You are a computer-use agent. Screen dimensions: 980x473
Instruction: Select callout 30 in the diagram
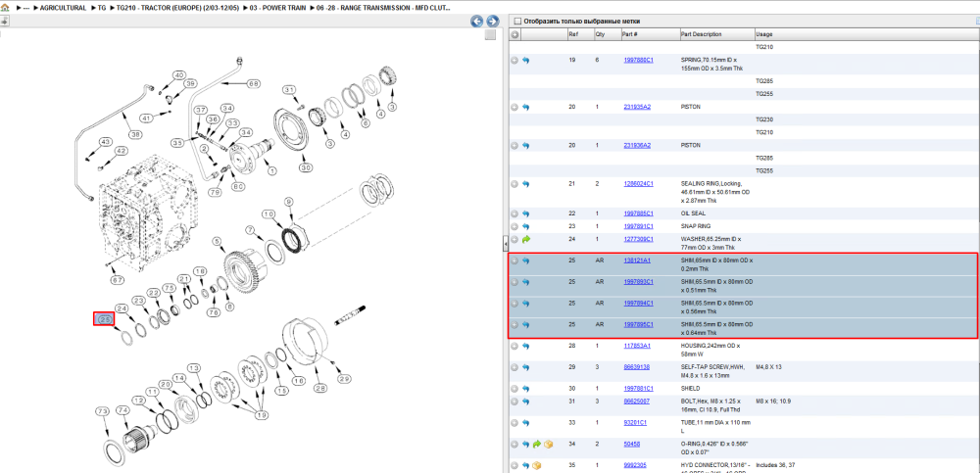coord(306,167)
